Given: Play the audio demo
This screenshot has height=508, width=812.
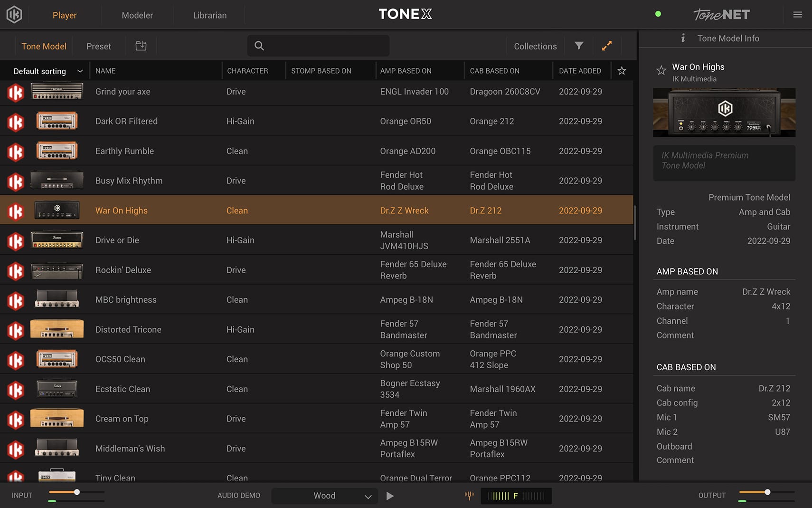Looking at the screenshot, I should coord(390,496).
